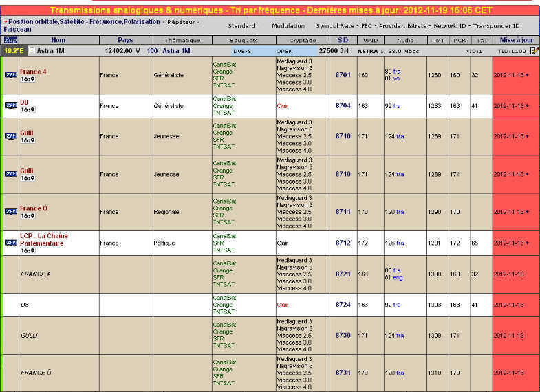Click the edit pencil icon beside TID:1100
The width and height of the screenshot is (540, 392).
coord(534,51)
